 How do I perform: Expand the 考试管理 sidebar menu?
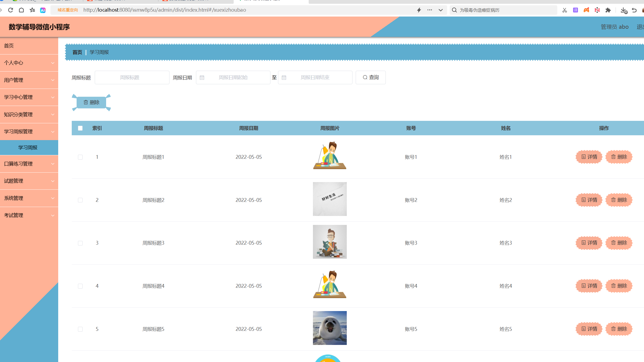29,215
